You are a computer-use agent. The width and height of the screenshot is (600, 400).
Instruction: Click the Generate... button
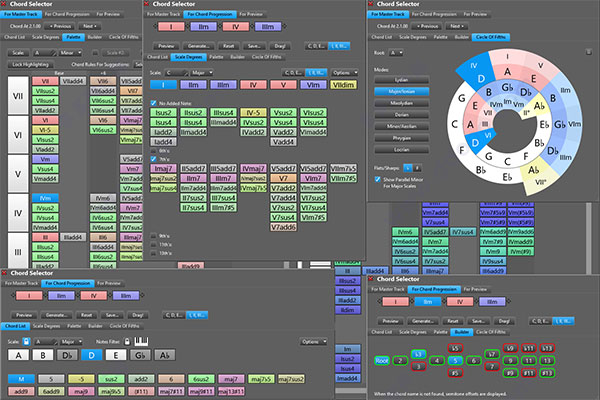199,46
